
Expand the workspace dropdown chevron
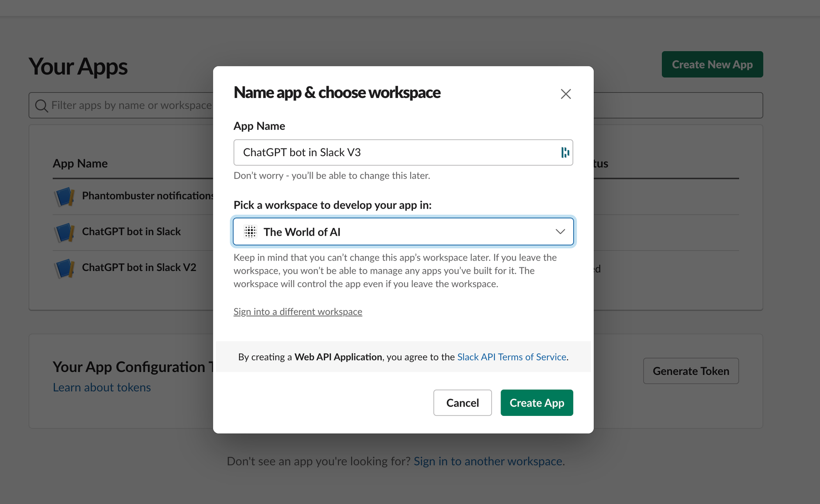click(x=560, y=232)
